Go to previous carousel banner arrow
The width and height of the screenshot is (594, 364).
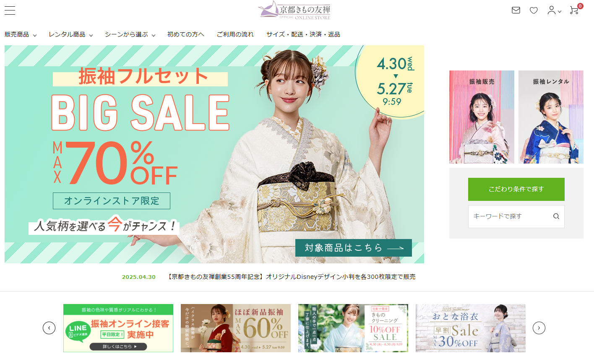click(49, 328)
